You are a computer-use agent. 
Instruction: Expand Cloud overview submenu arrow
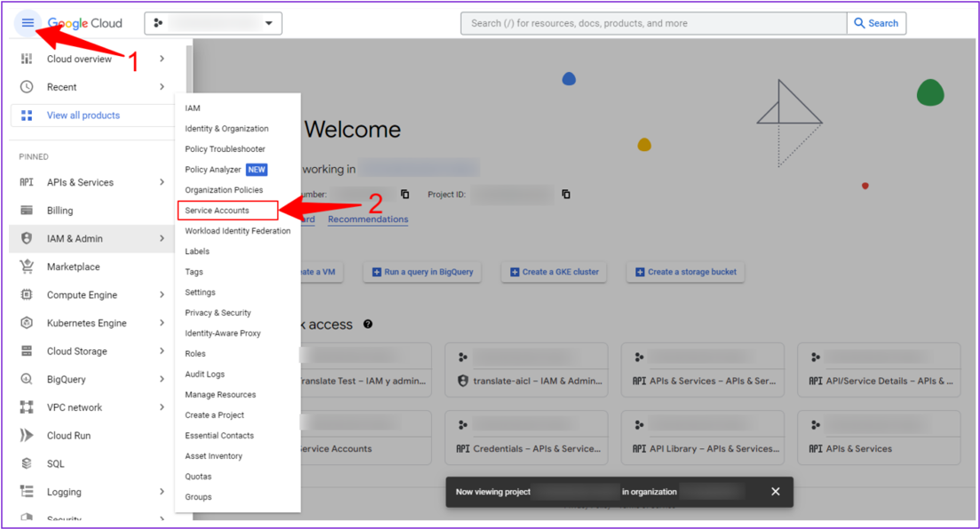point(162,59)
